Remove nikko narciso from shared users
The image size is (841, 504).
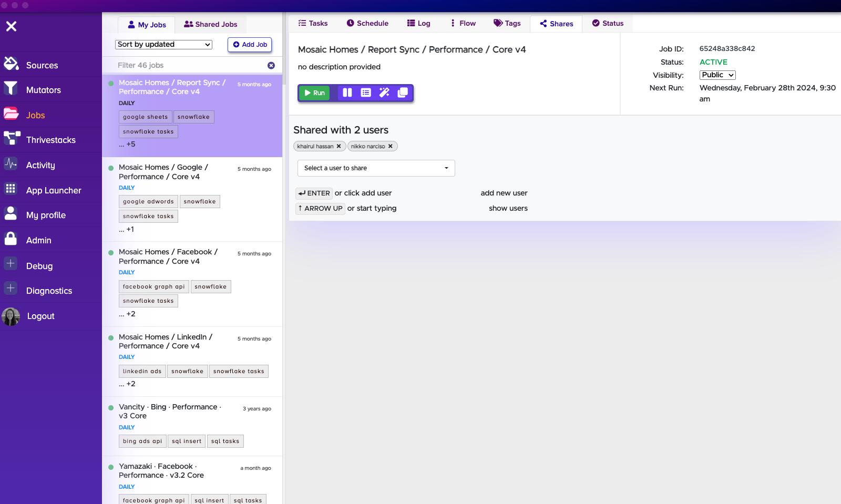[x=391, y=146]
